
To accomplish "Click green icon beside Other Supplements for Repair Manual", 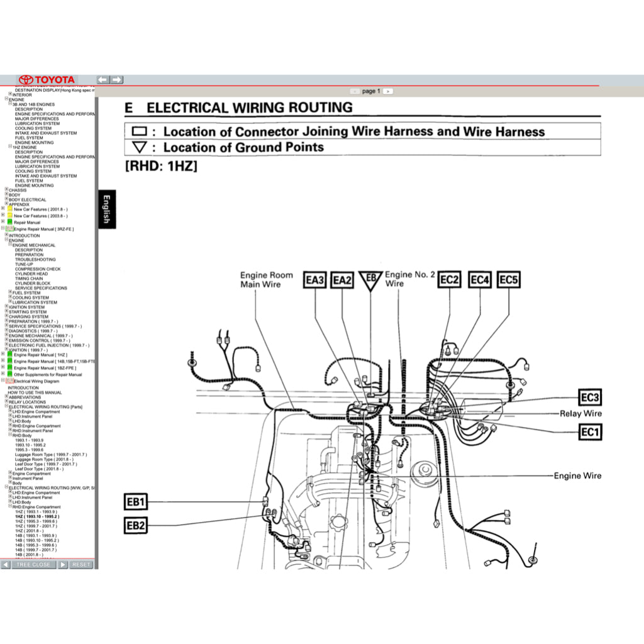I will [x=9, y=374].
